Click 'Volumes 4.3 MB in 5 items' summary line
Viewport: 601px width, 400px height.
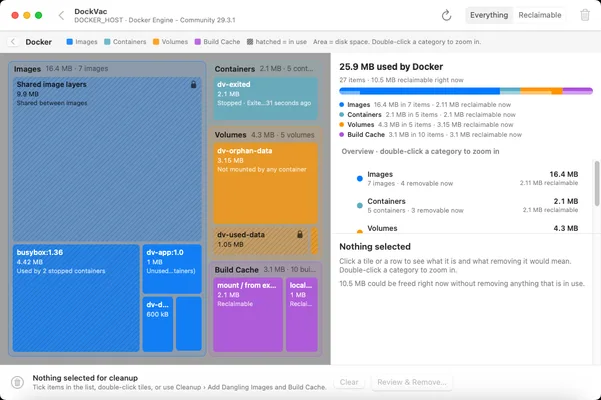pos(426,125)
